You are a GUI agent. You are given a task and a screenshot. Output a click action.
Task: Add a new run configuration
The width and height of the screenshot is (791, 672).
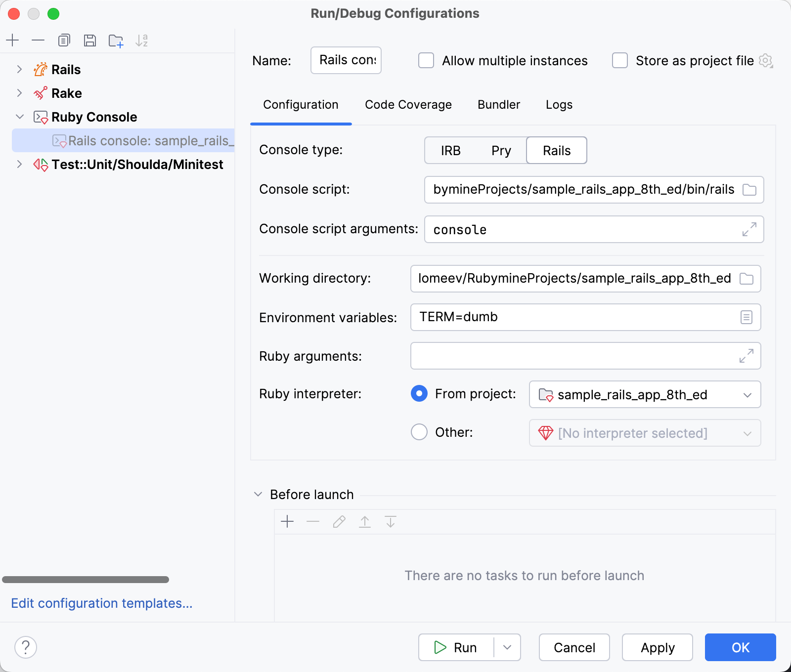(13, 40)
